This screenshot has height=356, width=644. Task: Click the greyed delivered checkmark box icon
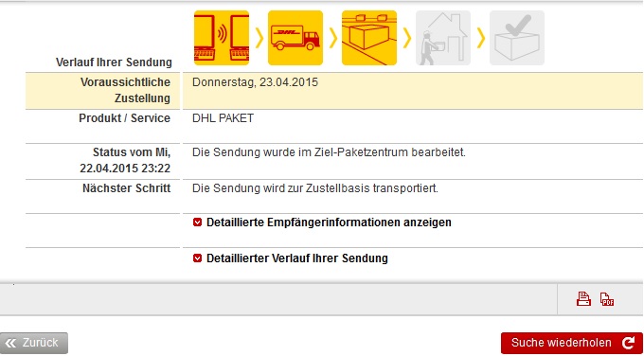517,38
